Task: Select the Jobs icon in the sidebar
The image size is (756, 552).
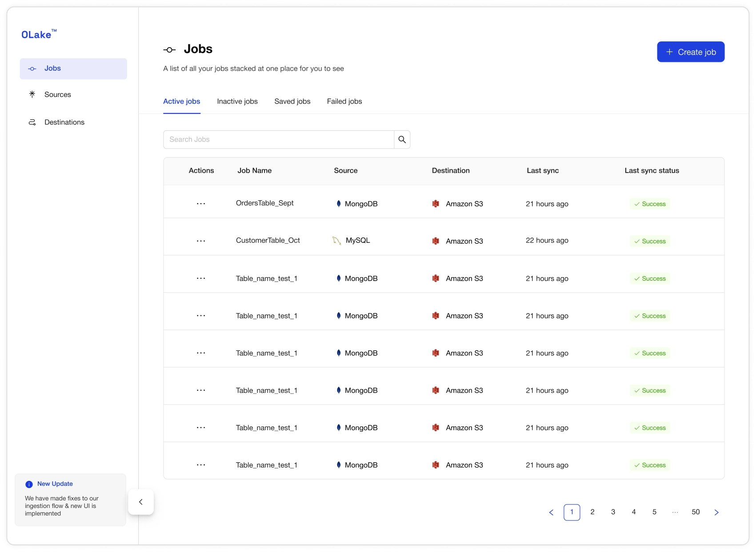Action: [x=32, y=68]
